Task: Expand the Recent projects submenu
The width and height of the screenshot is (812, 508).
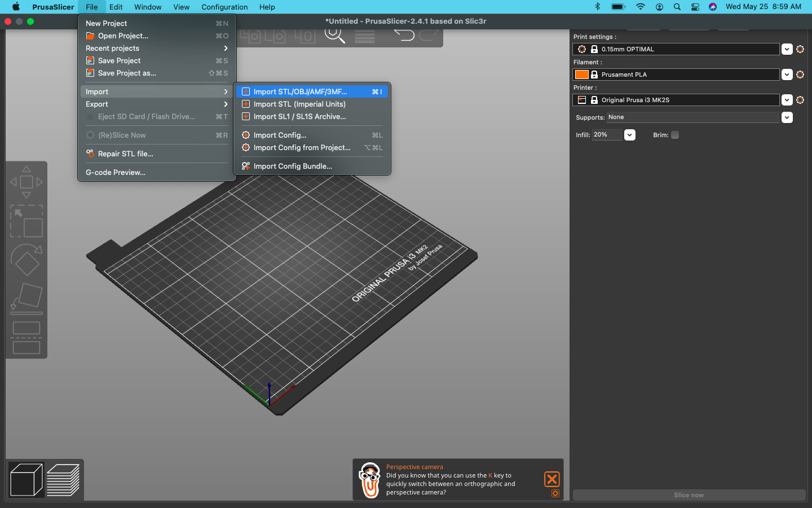Action: tap(157, 48)
